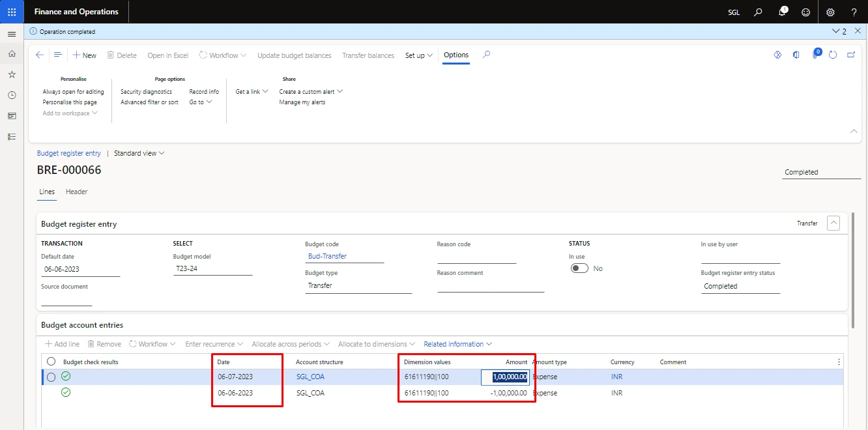Open Modules list icon in sidebar

coord(12,137)
